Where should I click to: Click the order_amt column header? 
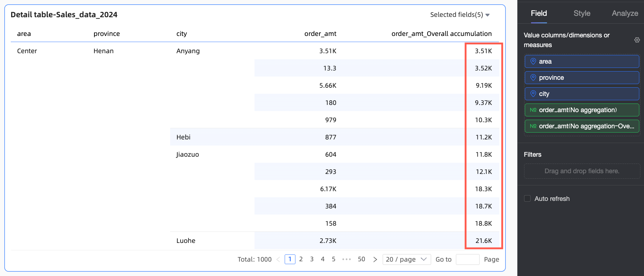coord(320,34)
